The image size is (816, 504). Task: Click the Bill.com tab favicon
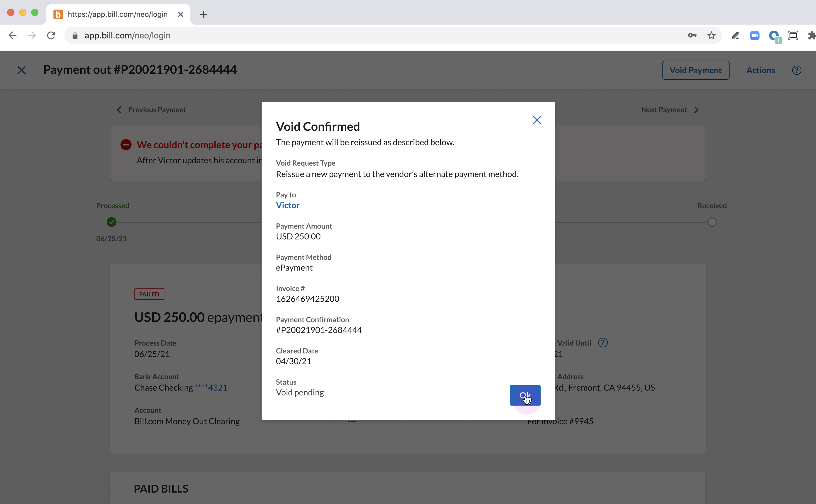(x=58, y=14)
